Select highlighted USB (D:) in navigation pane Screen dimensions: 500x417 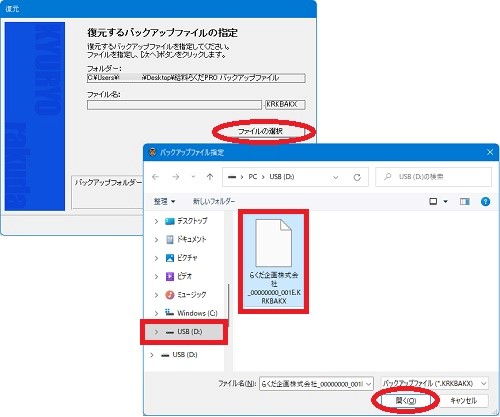click(184, 332)
